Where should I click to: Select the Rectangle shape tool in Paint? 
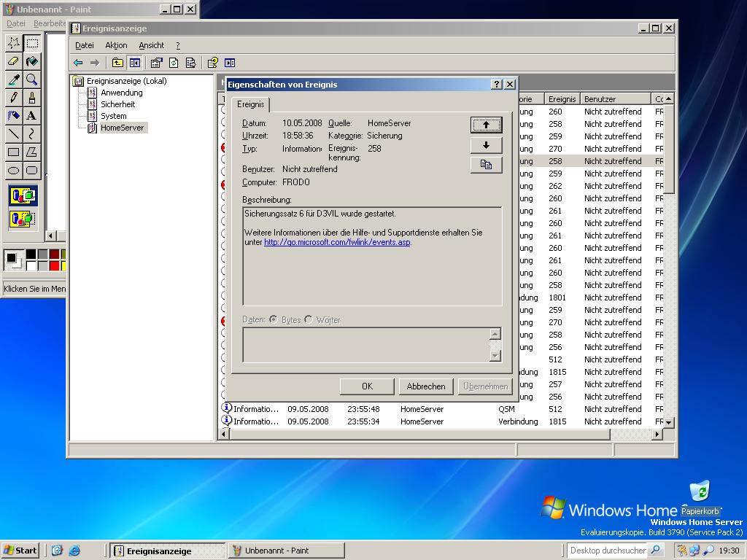14,152
